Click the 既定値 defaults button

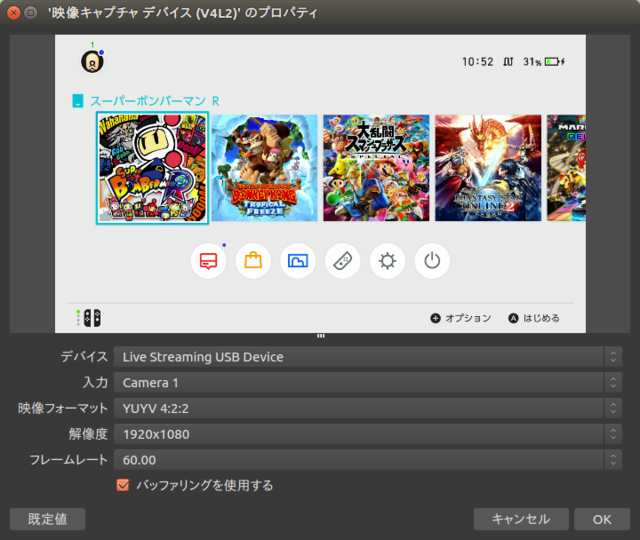pyautogui.click(x=47, y=519)
